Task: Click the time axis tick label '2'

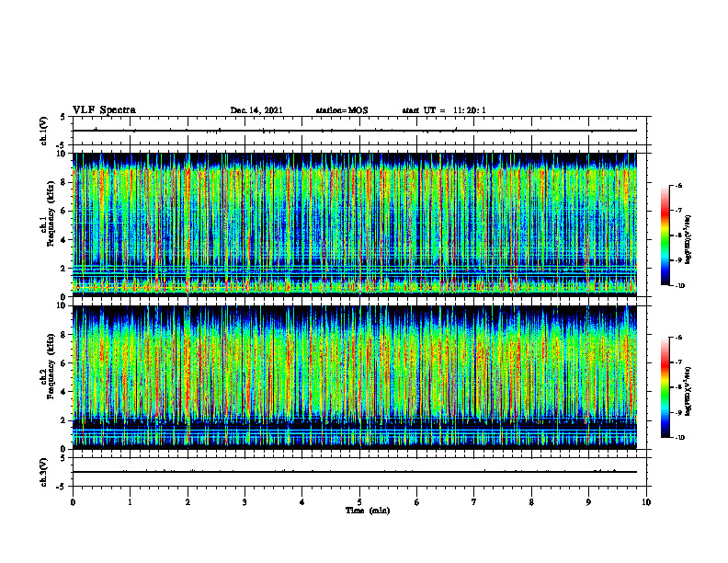Action: click(x=188, y=502)
